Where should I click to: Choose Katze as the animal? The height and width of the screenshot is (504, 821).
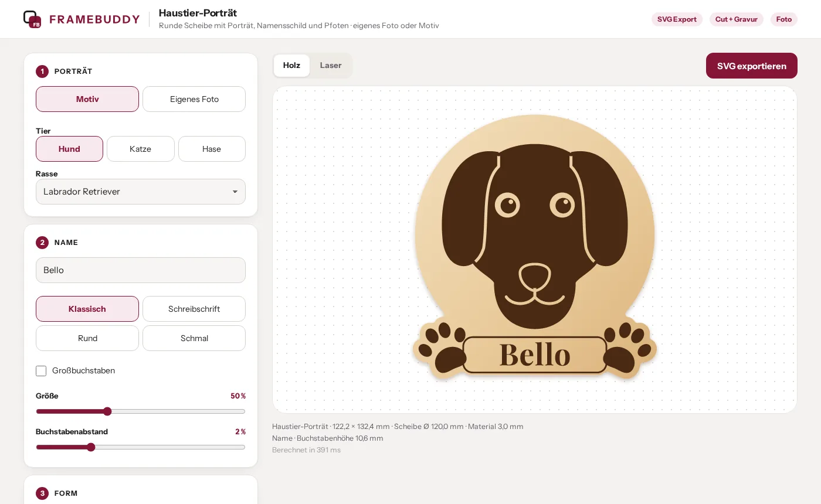coord(141,149)
